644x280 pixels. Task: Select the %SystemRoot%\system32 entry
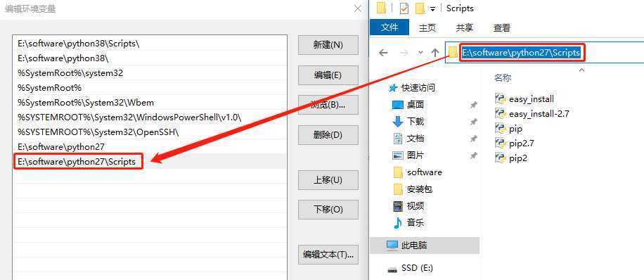click(150, 73)
